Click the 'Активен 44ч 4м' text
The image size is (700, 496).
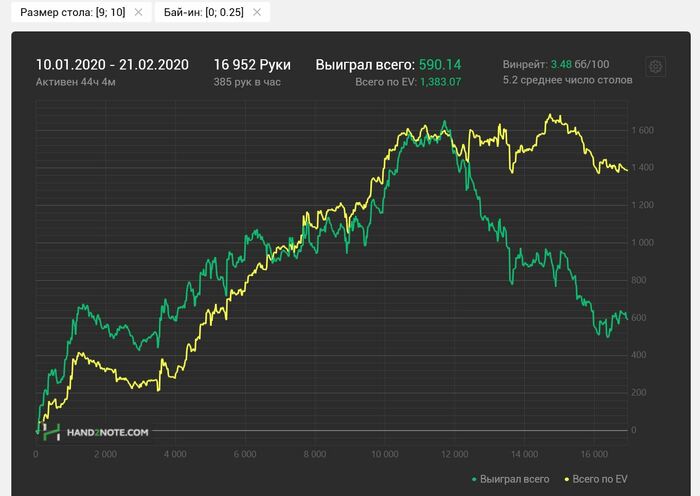tap(75, 82)
